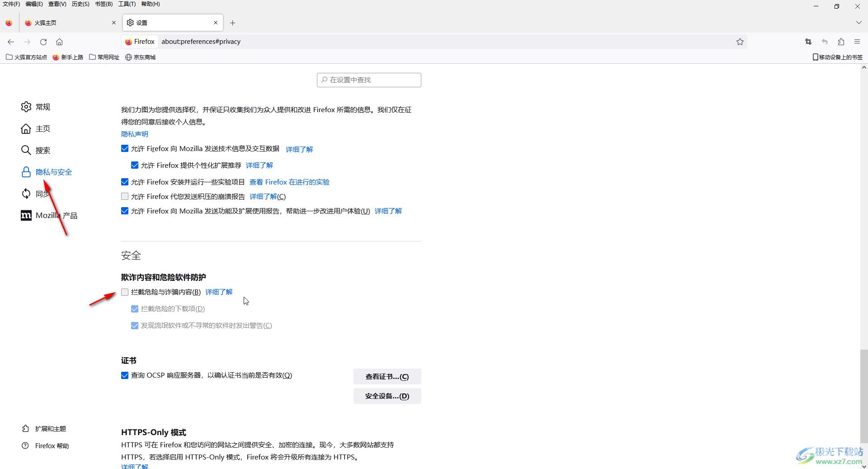
Task: Open 移动设备上的书签 folder
Action: [x=838, y=57]
